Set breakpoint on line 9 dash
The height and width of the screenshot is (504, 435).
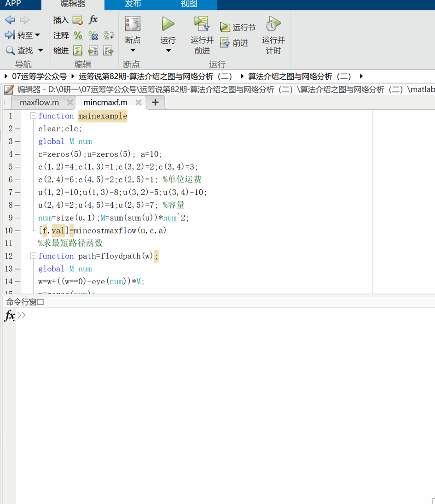pyautogui.click(x=17, y=218)
